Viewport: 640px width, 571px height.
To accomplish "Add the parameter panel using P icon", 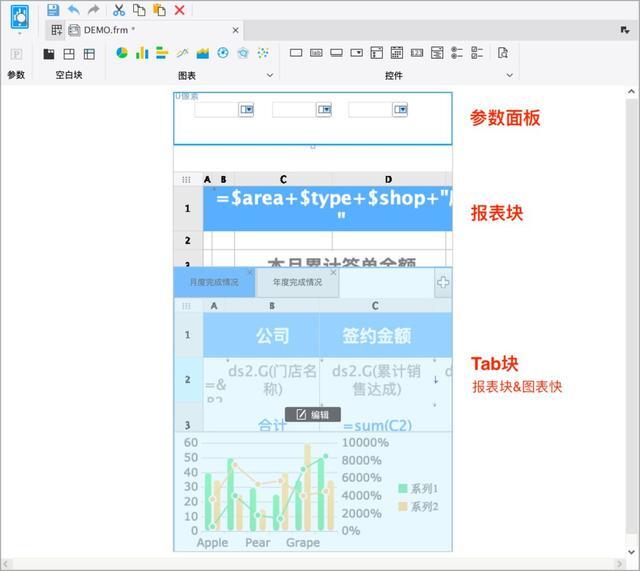I will 16,54.
